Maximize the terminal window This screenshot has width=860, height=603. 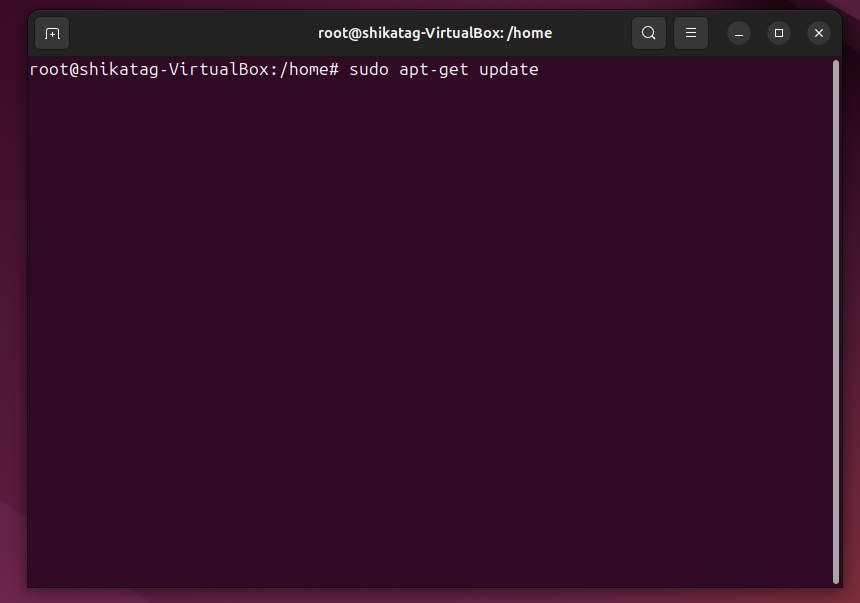click(779, 33)
